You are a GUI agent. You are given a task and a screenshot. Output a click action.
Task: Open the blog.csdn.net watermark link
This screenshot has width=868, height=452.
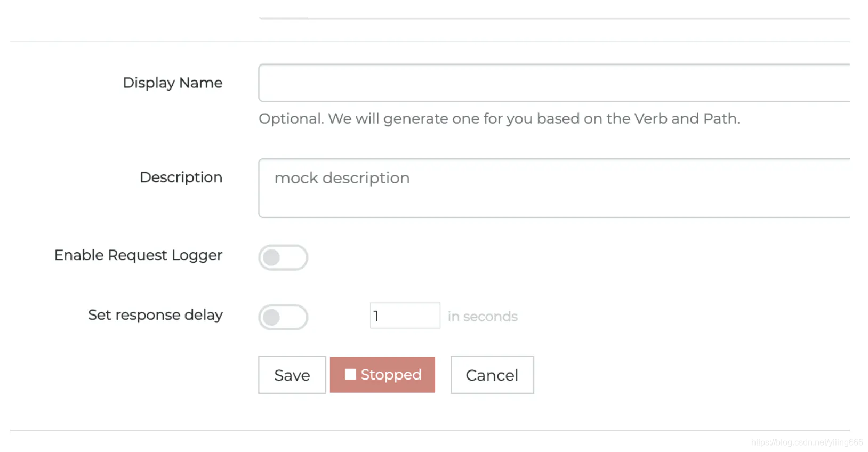tap(807, 442)
